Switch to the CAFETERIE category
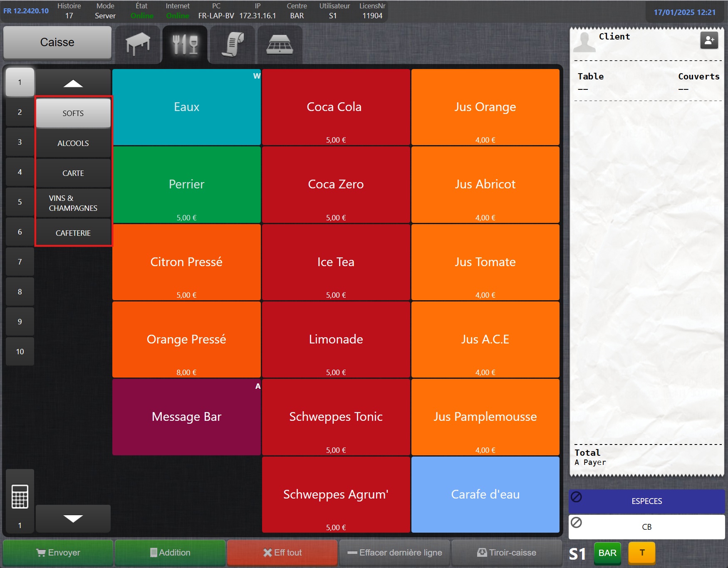728x568 pixels. click(73, 233)
